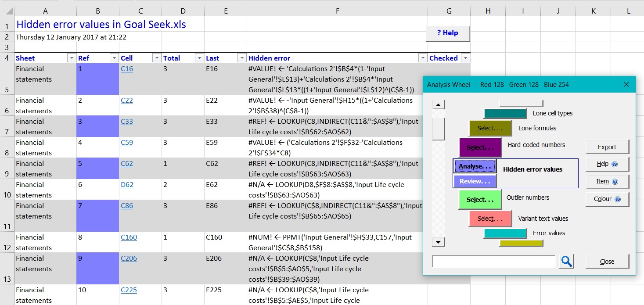The height and width of the screenshot is (305, 644).
Task: Click the magnifying glass search icon
Action: 567,262
